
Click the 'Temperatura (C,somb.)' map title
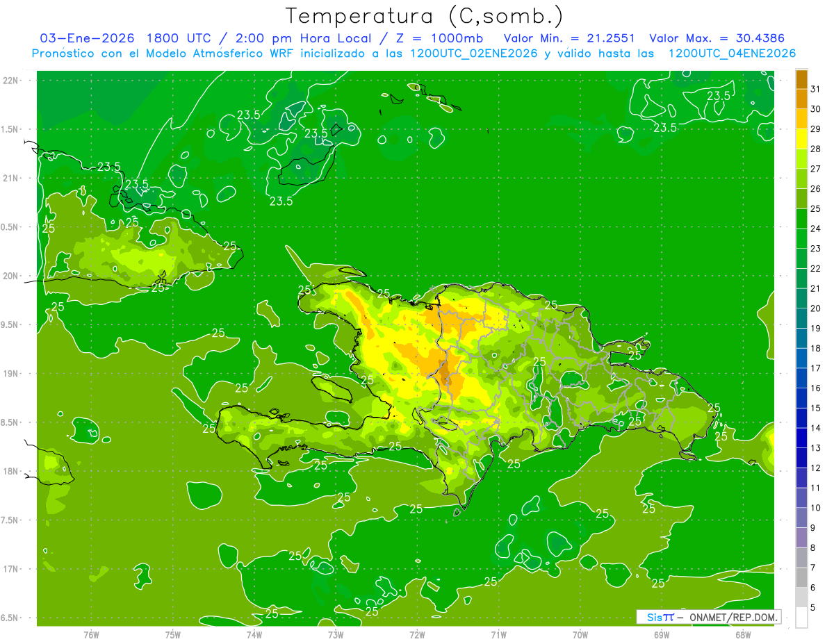(425, 16)
